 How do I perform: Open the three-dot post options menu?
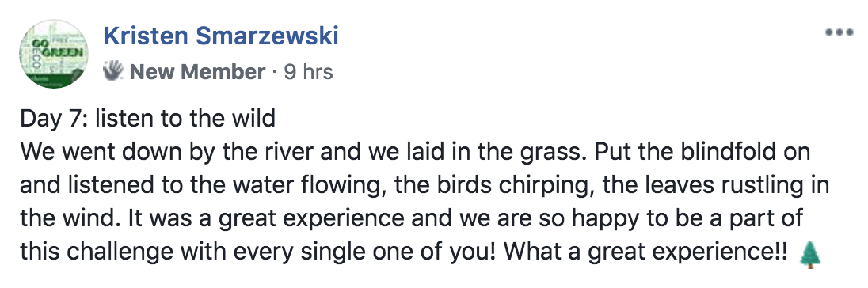coord(839,32)
